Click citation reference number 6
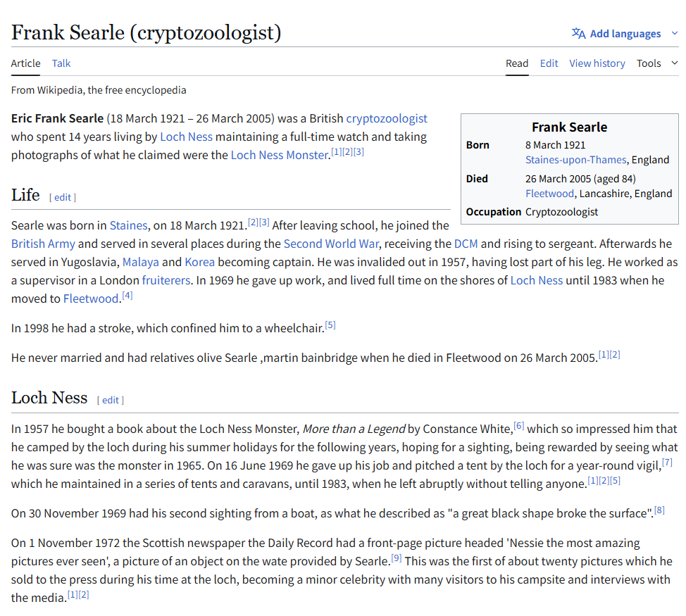The image size is (686, 616). tap(519, 425)
